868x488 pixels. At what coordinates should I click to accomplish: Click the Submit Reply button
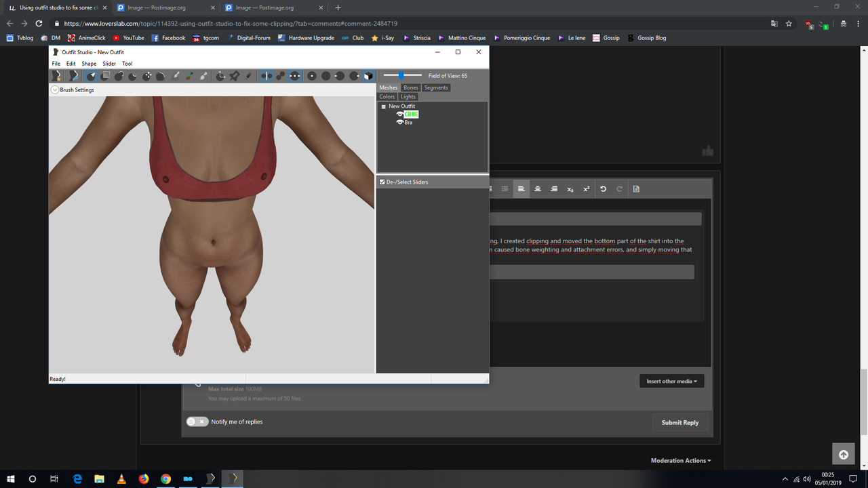pyautogui.click(x=680, y=422)
